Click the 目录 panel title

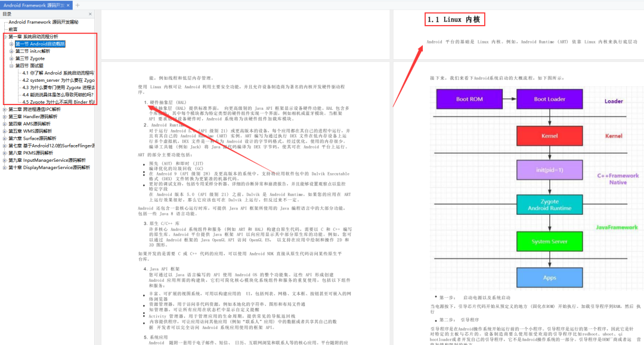click(7, 14)
